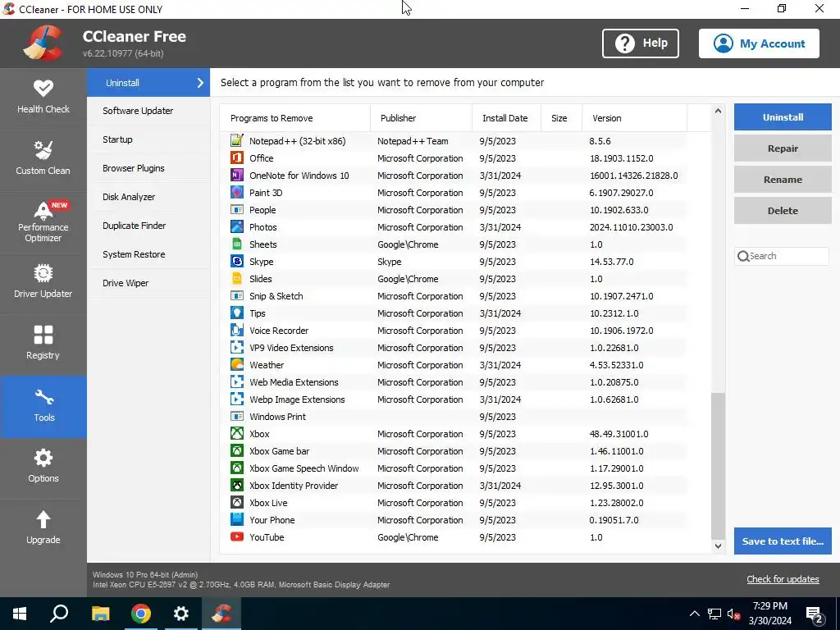Click the Check for updates link
This screenshot has width=840, height=630.
(x=783, y=579)
